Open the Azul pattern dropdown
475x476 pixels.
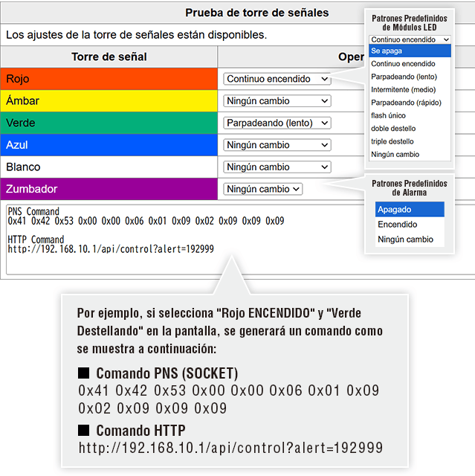point(277,145)
